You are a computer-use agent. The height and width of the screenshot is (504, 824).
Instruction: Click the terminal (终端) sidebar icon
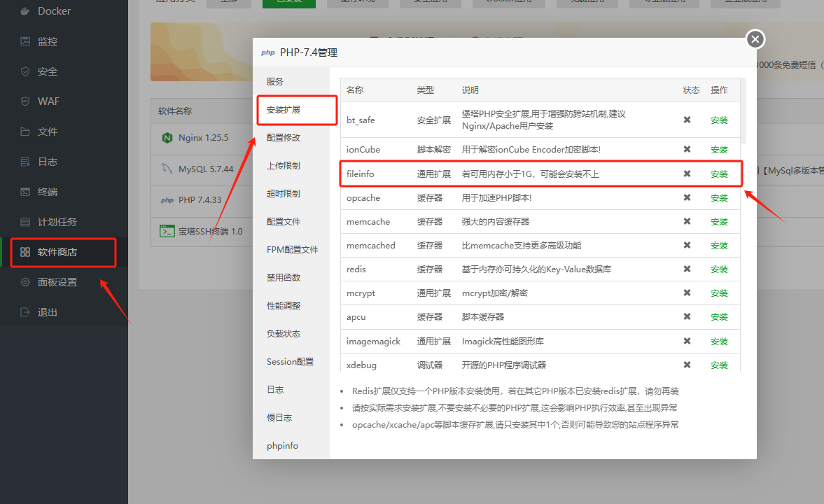pos(25,192)
